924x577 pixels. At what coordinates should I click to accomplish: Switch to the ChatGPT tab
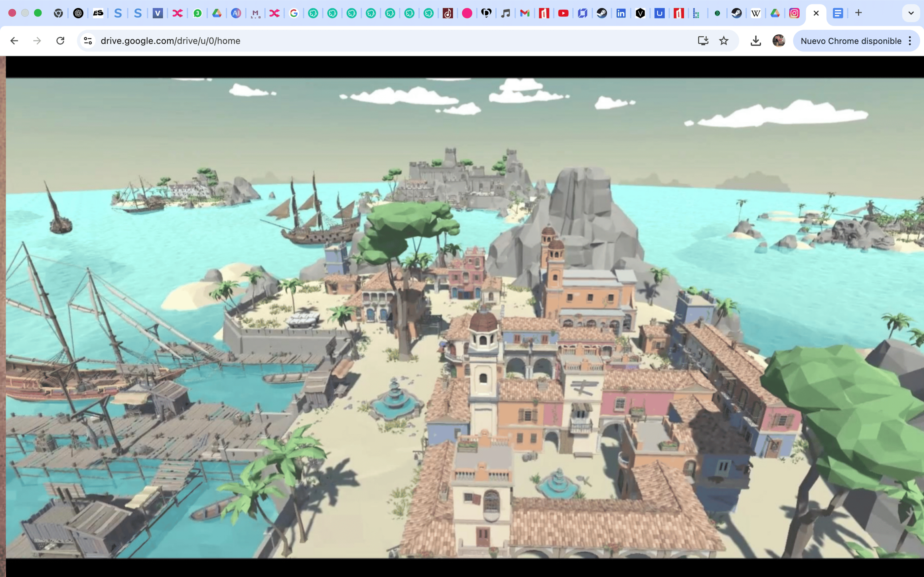(x=78, y=13)
